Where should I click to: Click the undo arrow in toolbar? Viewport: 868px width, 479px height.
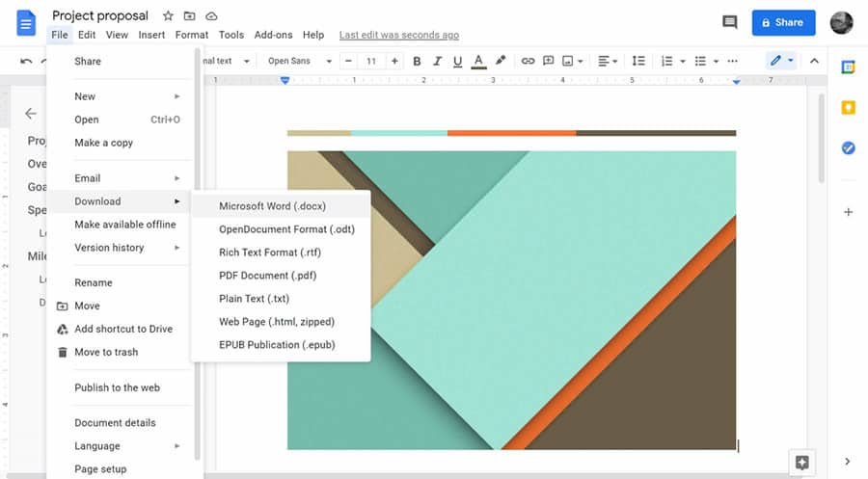(26, 61)
